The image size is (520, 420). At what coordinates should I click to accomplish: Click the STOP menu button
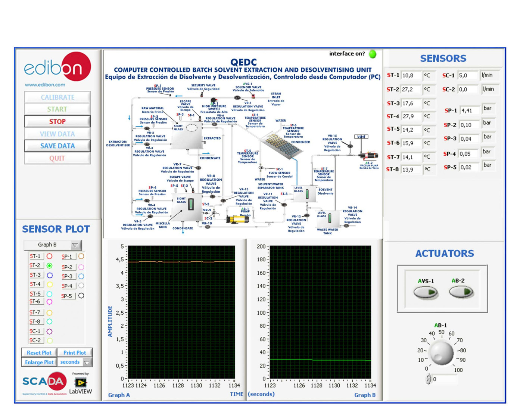point(57,121)
